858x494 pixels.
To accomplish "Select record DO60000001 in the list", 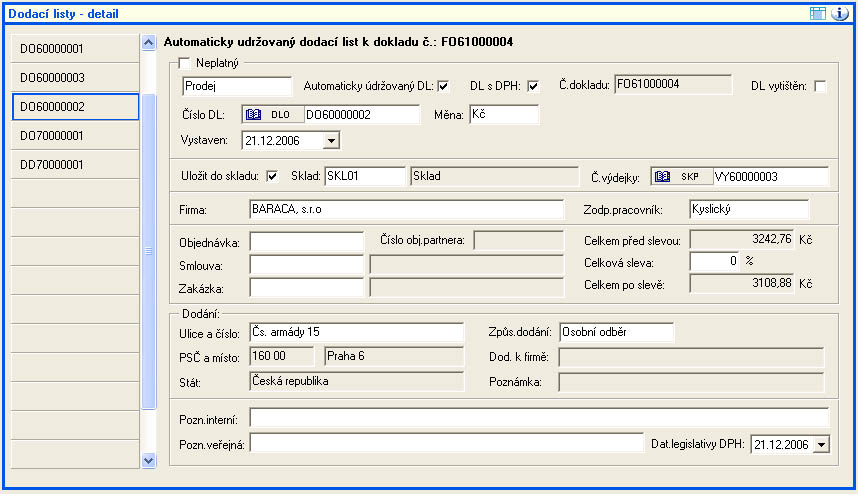I will [75, 48].
